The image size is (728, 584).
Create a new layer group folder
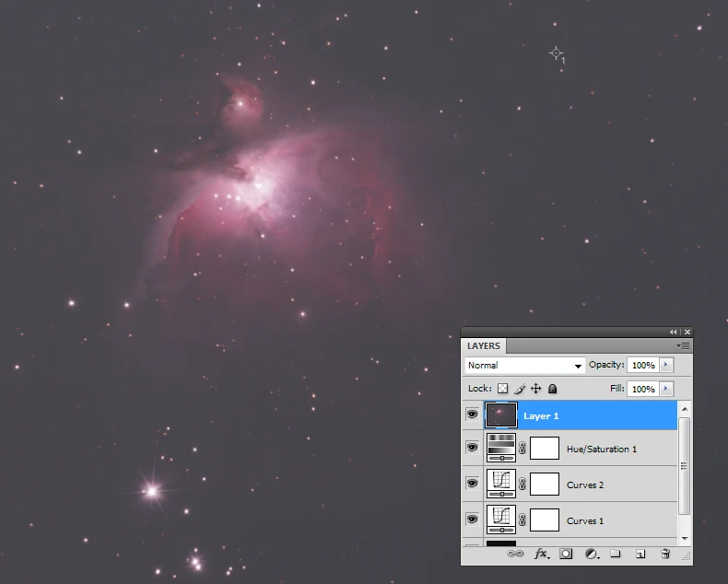pos(616,555)
